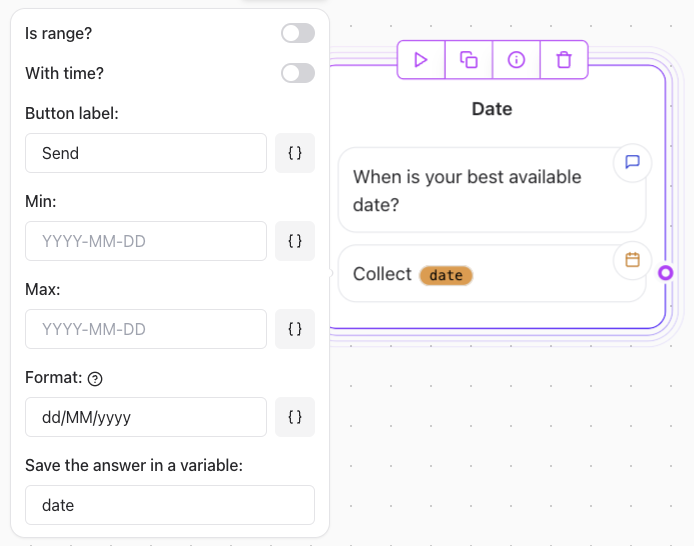Click the save-answer variable field showing date

pos(170,505)
